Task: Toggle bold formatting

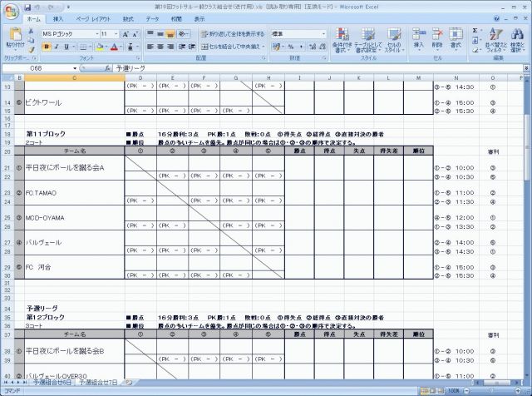Action: [x=46, y=47]
